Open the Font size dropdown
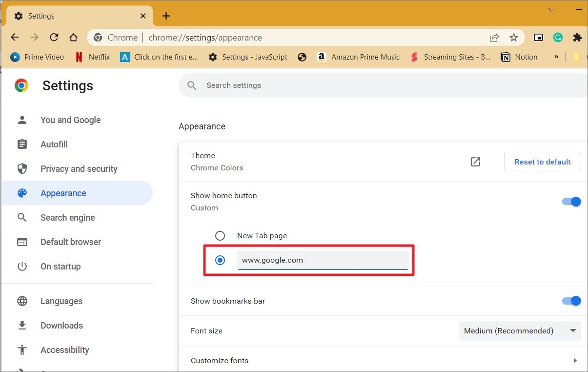Screen dimensions: 588x372 (x=520, y=331)
